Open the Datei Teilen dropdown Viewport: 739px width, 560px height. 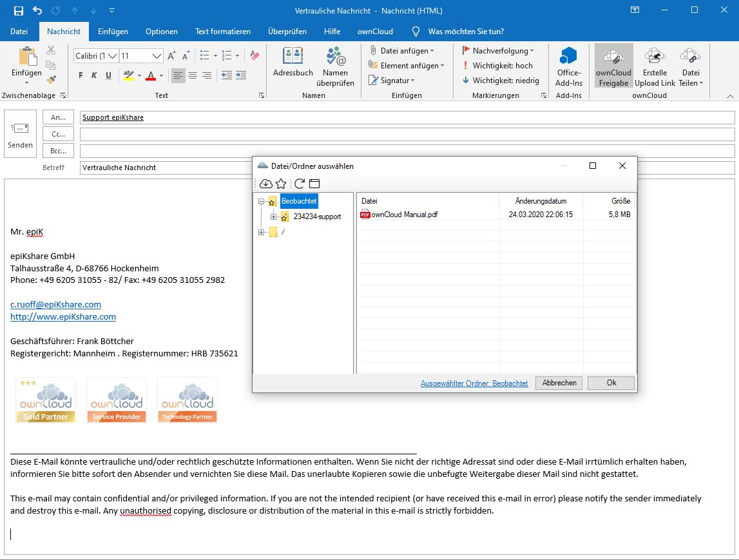(x=691, y=66)
